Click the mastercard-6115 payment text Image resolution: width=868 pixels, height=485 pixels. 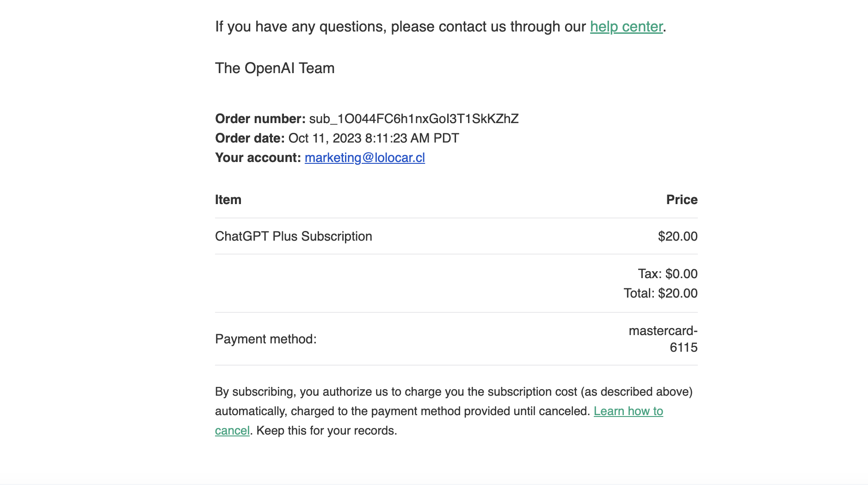click(x=663, y=339)
